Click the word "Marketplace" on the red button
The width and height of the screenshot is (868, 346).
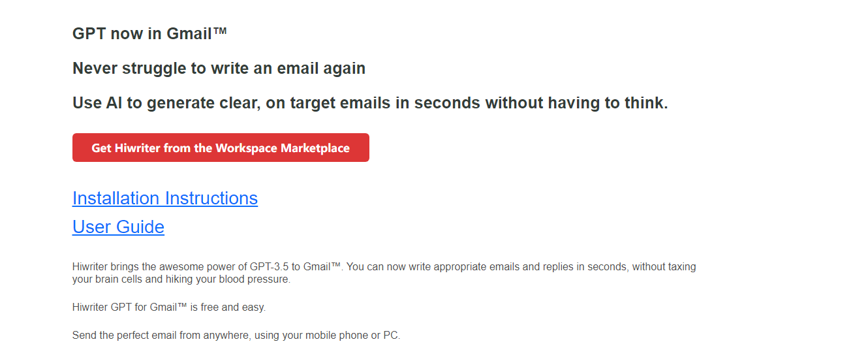point(315,148)
